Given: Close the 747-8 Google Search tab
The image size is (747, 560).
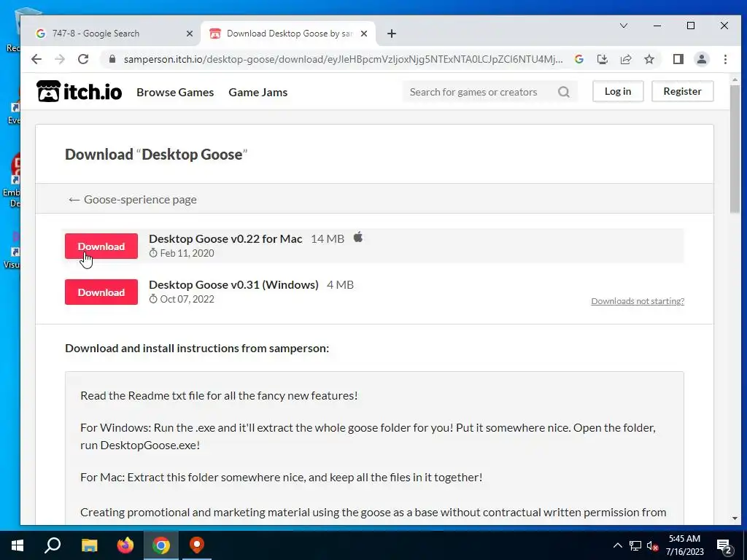Looking at the screenshot, I should point(190,34).
